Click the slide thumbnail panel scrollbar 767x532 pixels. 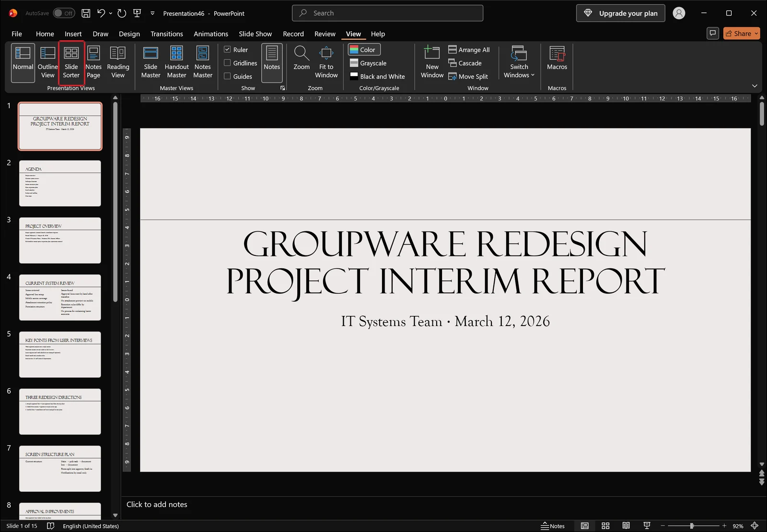115,201
